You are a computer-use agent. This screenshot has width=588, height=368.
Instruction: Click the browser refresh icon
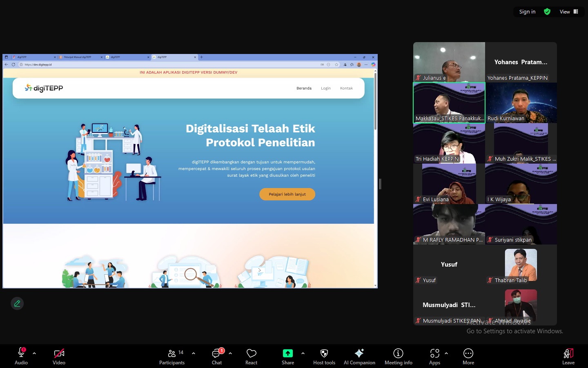[13, 65]
